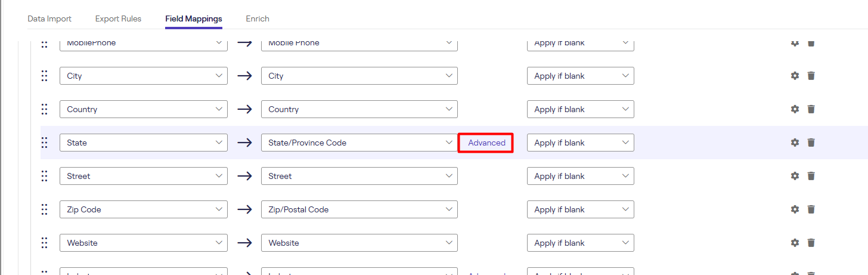Delete the Street field mapping row
Viewport: 868px width, 275px height.
coord(811,176)
